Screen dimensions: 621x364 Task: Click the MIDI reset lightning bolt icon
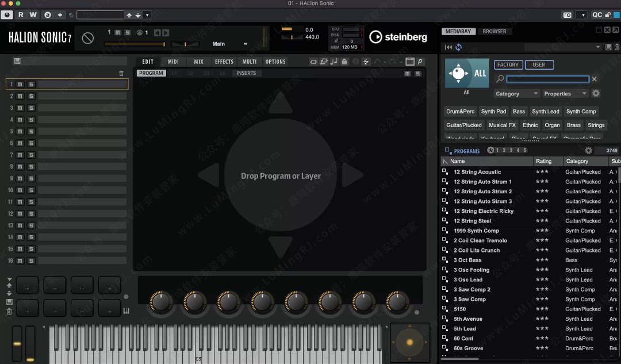point(366,62)
